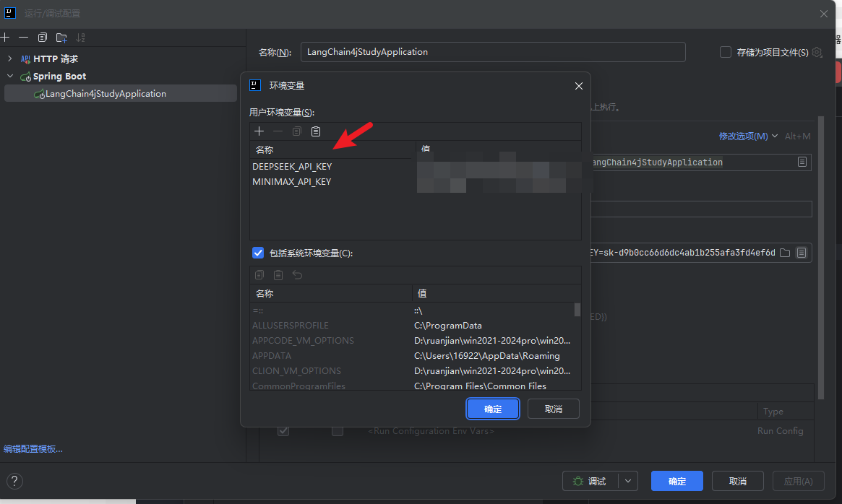Browse environment variables folder icon
The width and height of the screenshot is (842, 504).
(785, 252)
